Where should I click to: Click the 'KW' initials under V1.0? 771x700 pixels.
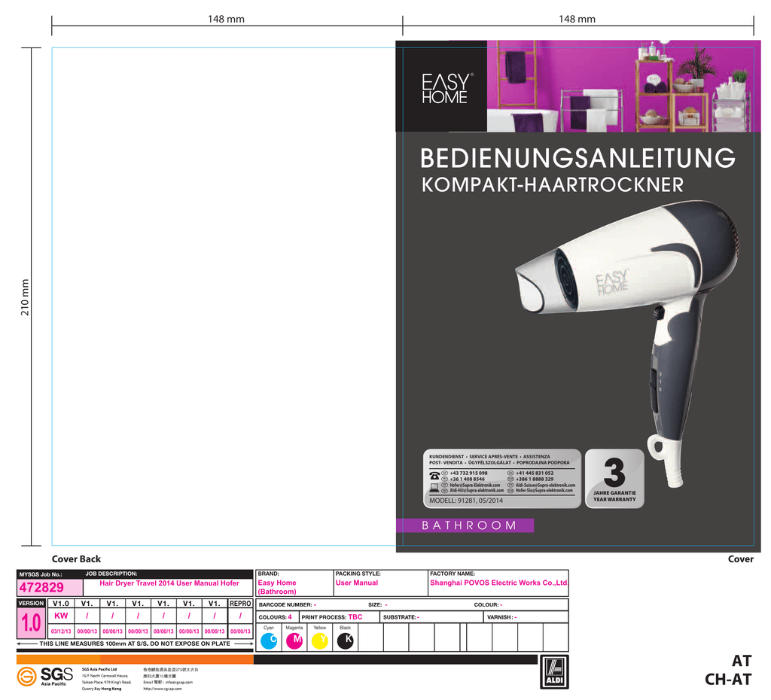pos(61,616)
